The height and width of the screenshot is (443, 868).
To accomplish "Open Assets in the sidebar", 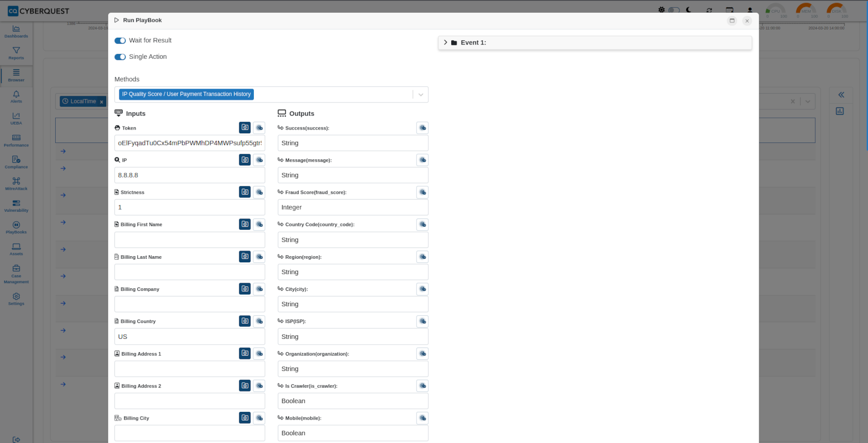I will [16, 250].
